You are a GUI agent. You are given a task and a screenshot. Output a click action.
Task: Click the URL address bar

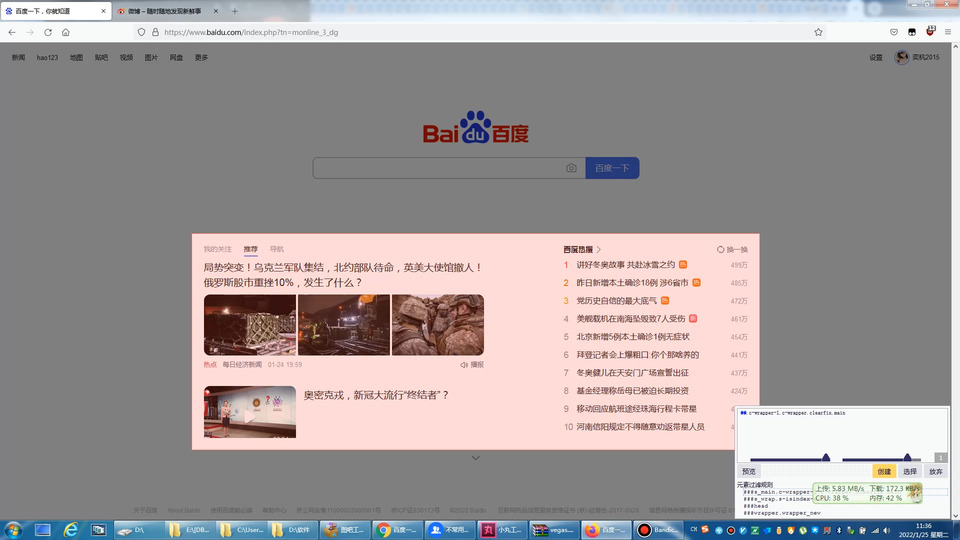click(x=478, y=32)
